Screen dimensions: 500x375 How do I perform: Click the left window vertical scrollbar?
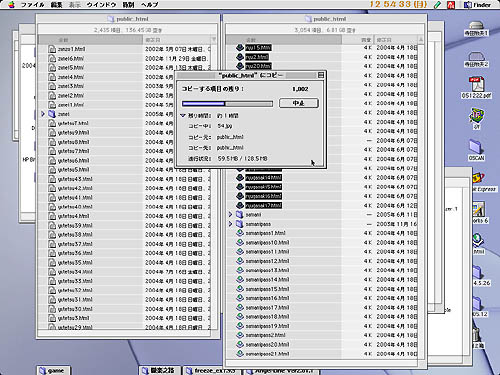click(214, 186)
